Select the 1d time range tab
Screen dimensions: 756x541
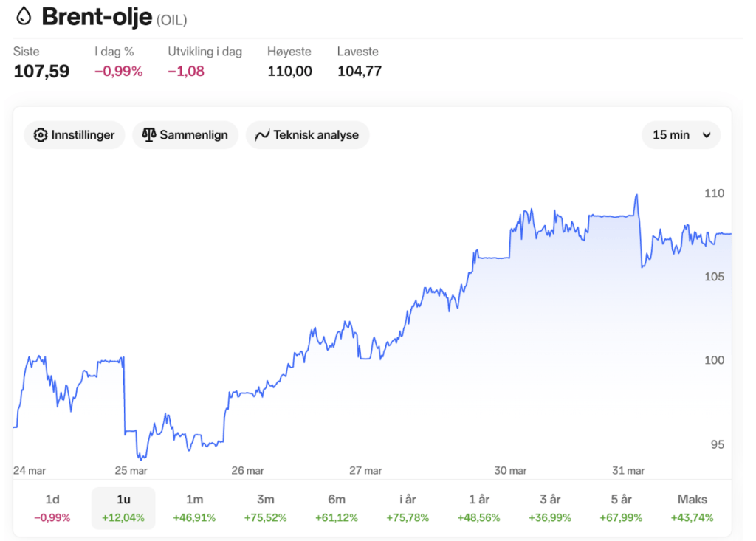(x=52, y=508)
